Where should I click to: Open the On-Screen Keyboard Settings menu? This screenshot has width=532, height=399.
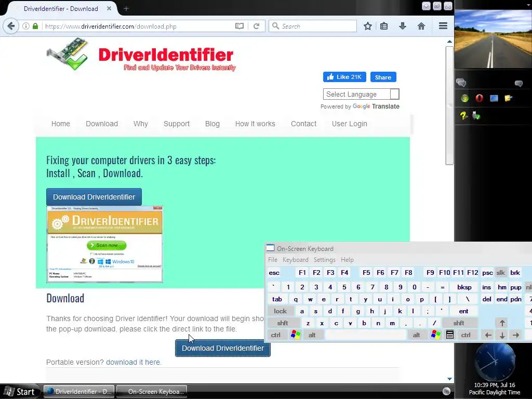[324, 260]
